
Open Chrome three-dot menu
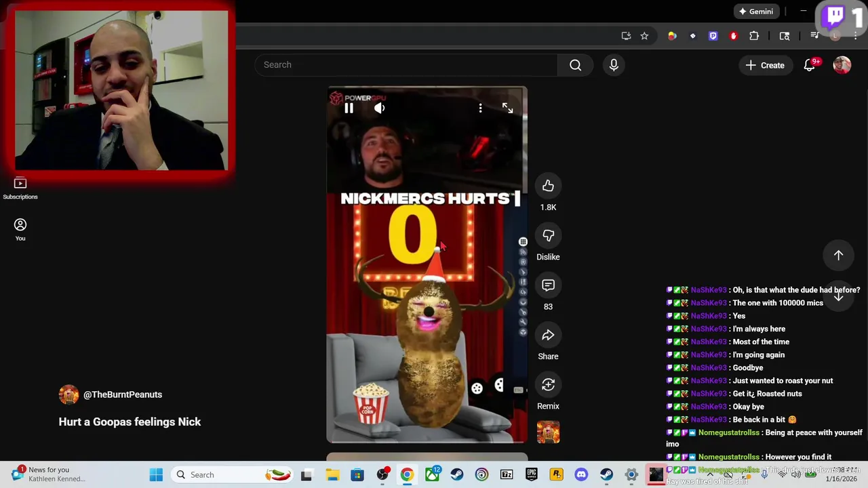coord(856,36)
